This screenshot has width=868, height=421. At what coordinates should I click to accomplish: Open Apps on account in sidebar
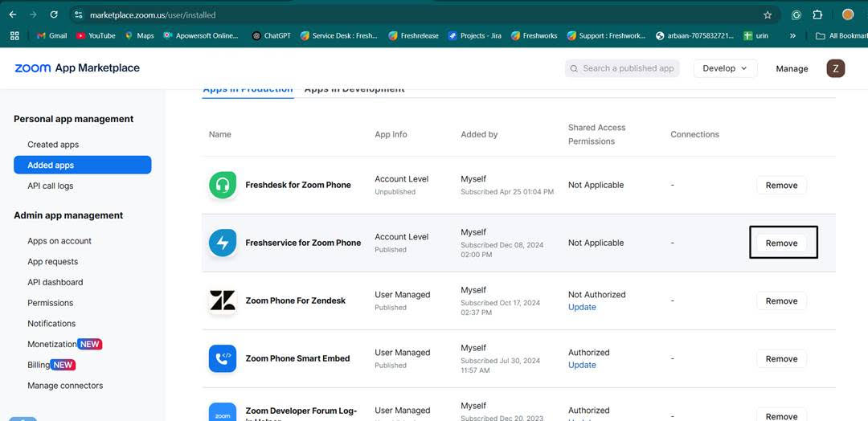pyautogui.click(x=59, y=241)
